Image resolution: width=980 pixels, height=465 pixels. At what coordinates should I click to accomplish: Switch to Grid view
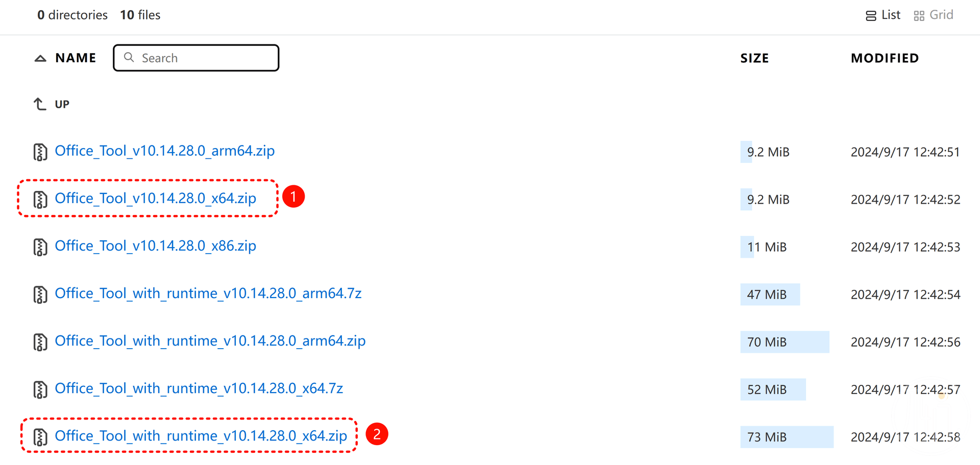tap(934, 15)
